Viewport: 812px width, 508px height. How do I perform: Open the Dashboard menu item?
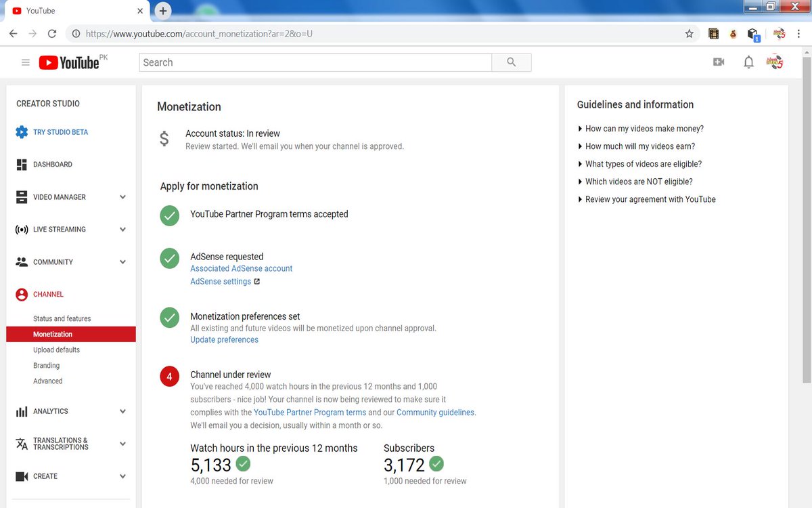tap(53, 165)
